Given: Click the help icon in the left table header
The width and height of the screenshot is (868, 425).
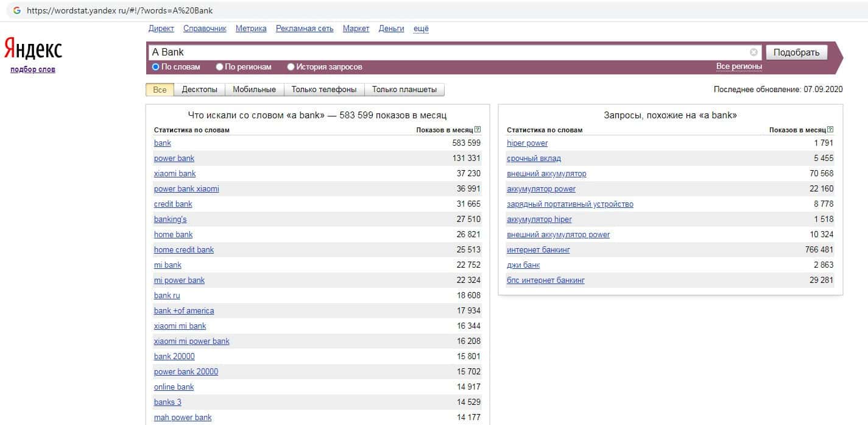Looking at the screenshot, I should coord(478,129).
